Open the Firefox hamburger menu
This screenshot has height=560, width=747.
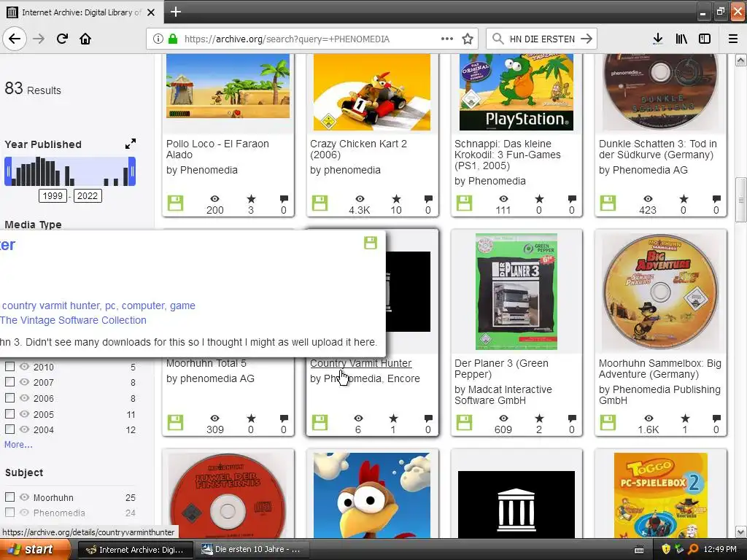tap(732, 39)
